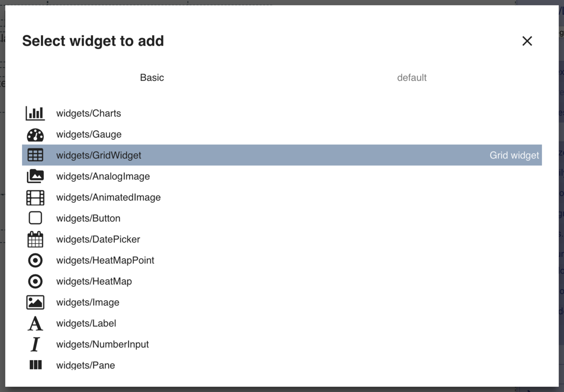The image size is (564, 392).
Task: Click the AnimatedImage film strip icon
Action: tap(35, 197)
